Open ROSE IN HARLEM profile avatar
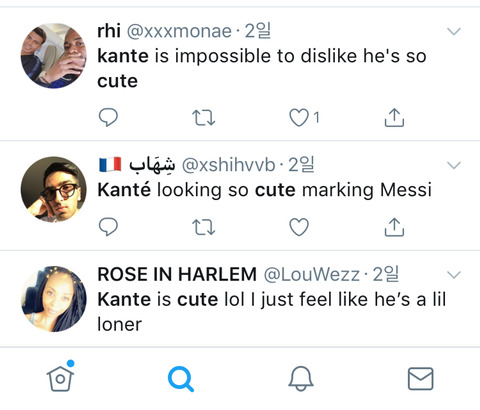This screenshot has width=480, height=410. (54, 299)
